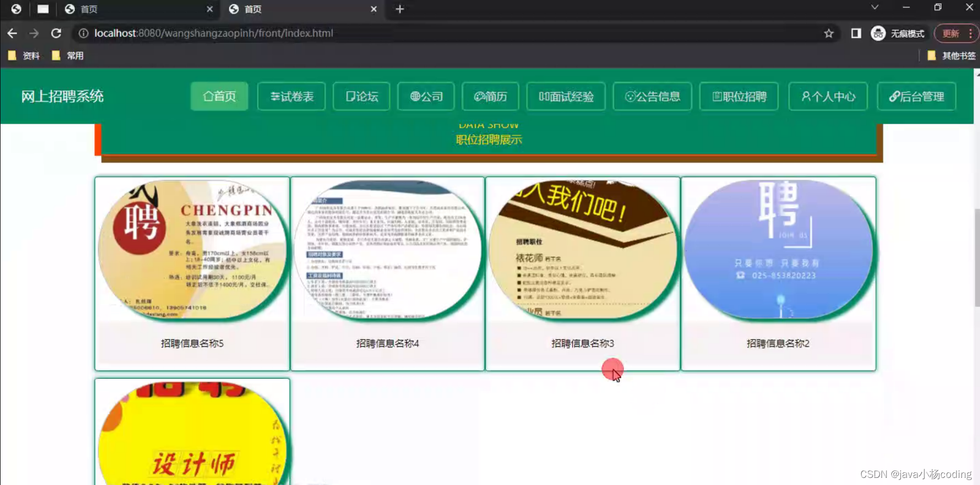Open the 试卷表 navigation item
Screen dimensions: 980x485
pos(291,96)
